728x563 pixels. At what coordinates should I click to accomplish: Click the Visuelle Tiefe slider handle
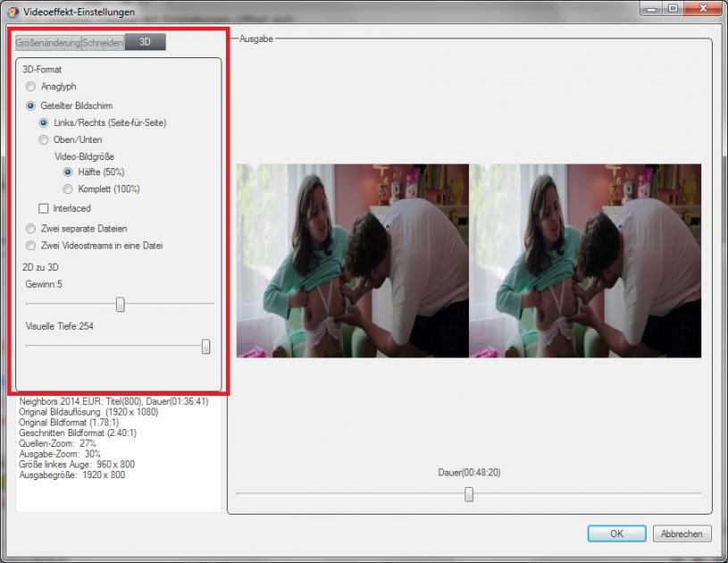pyautogui.click(x=205, y=347)
